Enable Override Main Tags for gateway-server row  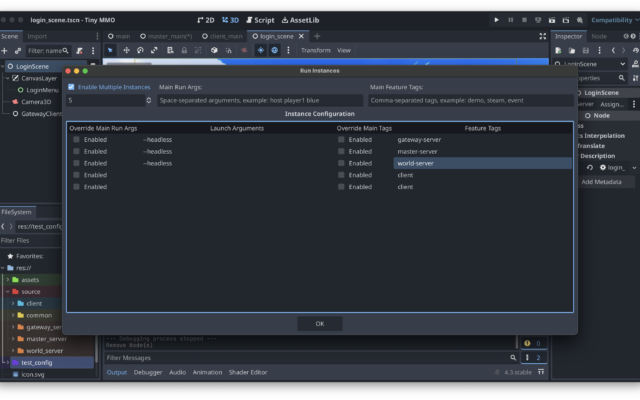click(341, 140)
